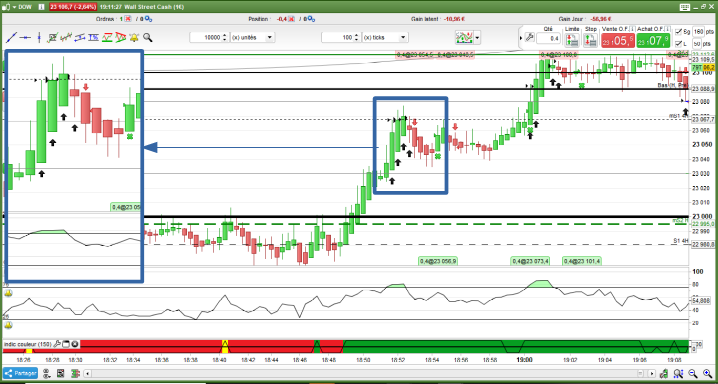Open the on-screen keyboard icon in title bar
The width and height of the screenshot is (718, 384).
tap(685, 7)
